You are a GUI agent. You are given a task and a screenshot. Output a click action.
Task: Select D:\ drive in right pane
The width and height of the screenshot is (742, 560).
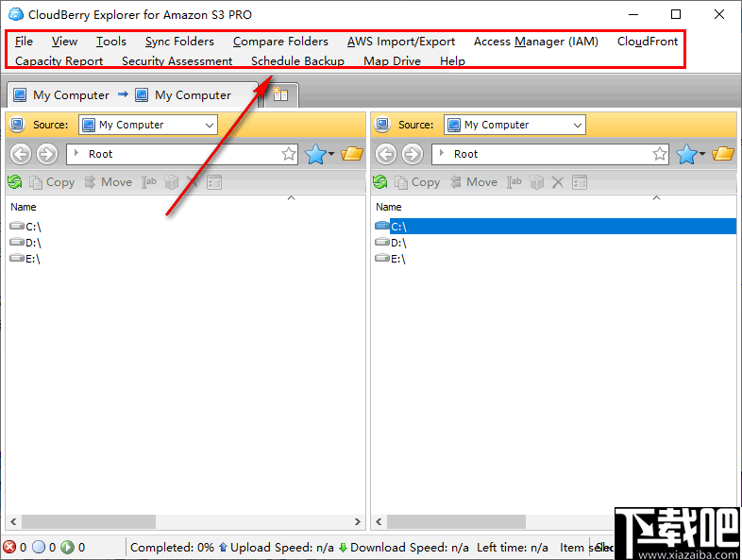click(x=391, y=243)
